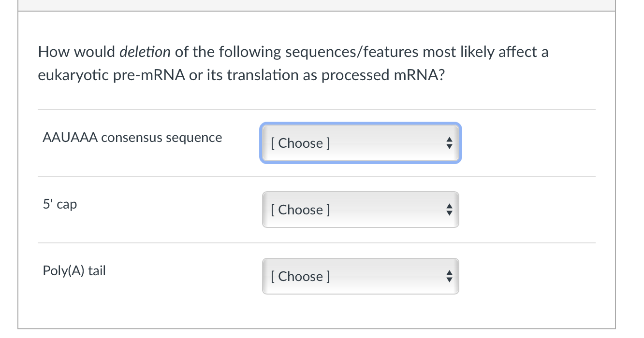Open the Poly(A) tail dropdown

360,276
